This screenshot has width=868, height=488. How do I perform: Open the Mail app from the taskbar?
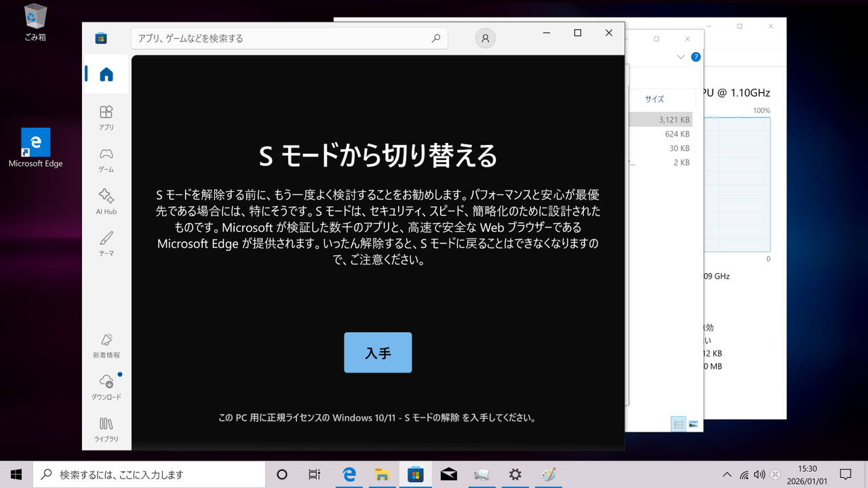coord(449,474)
